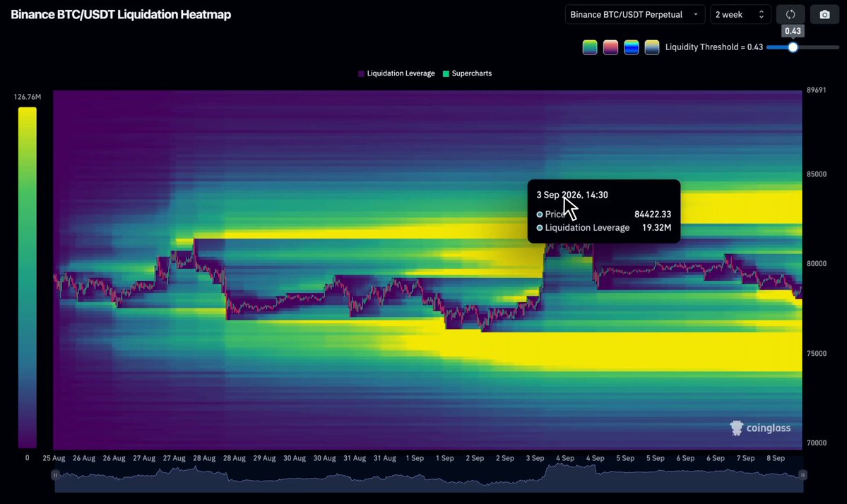The width and height of the screenshot is (847, 504).
Task: Open the 2 week time range selector
Action: (740, 15)
